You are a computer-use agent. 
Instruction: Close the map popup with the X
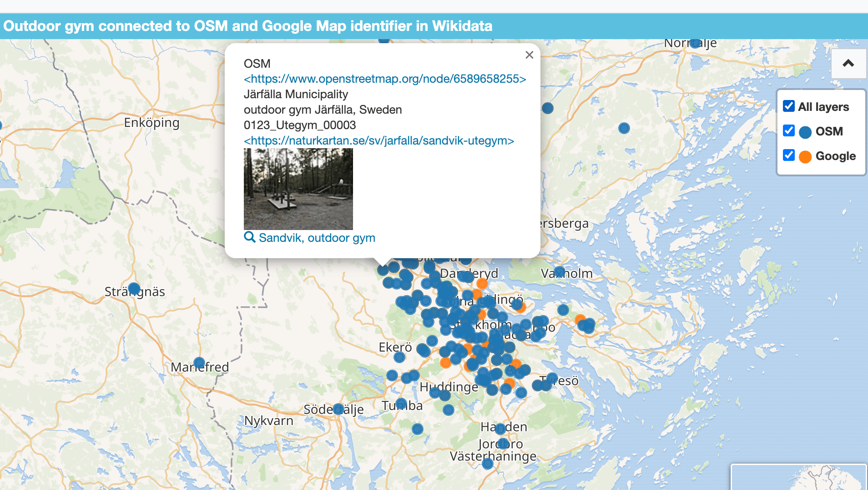pyautogui.click(x=529, y=55)
